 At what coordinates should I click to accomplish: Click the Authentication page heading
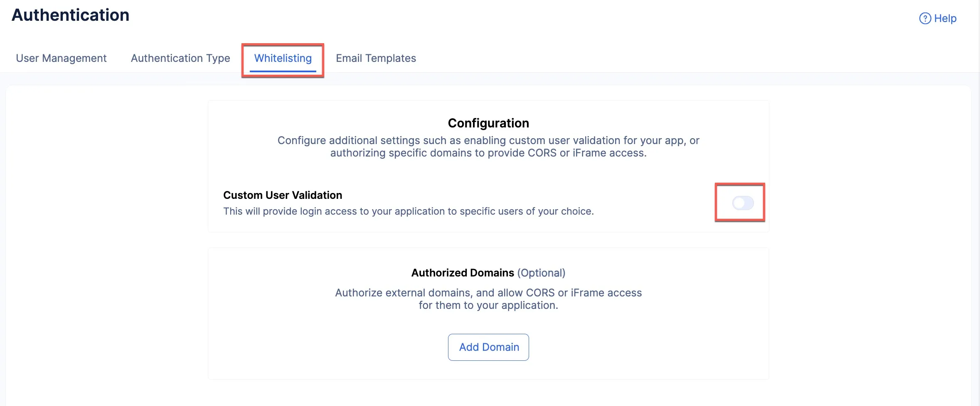point(71,15)
